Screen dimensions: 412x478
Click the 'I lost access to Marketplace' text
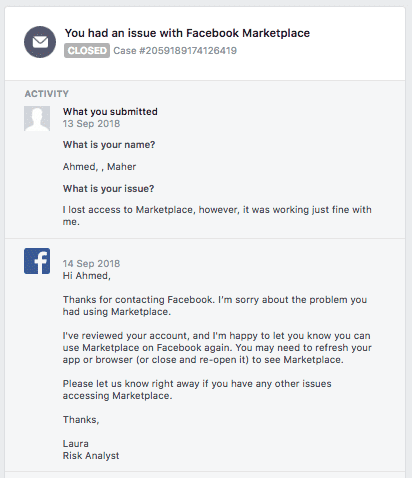tap(217, 216)
